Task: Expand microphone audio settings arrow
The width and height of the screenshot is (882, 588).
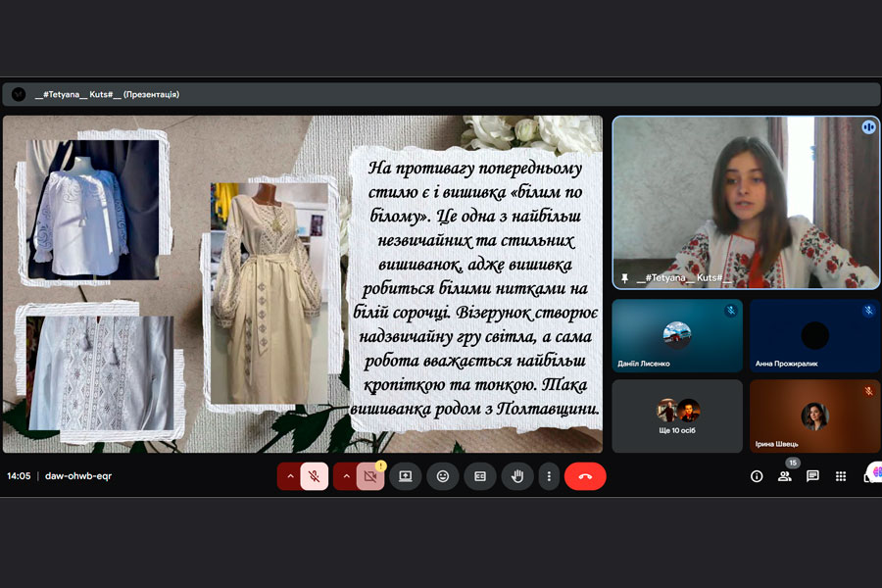Action: (x=290, y=476)
